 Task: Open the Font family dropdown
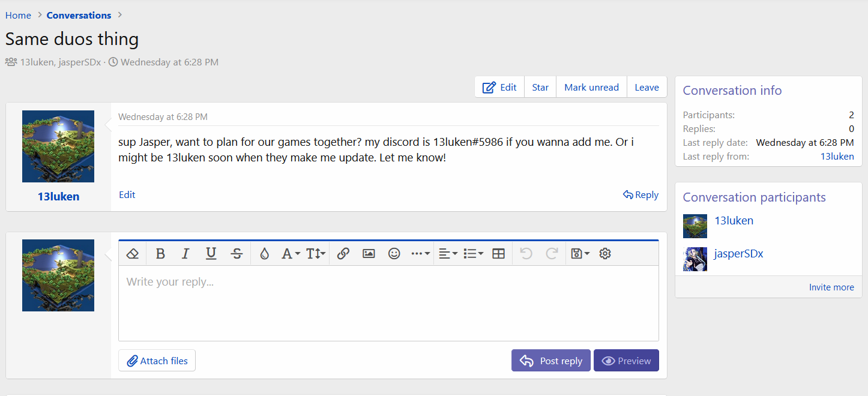pyautogui.click(x=291, y=254)
